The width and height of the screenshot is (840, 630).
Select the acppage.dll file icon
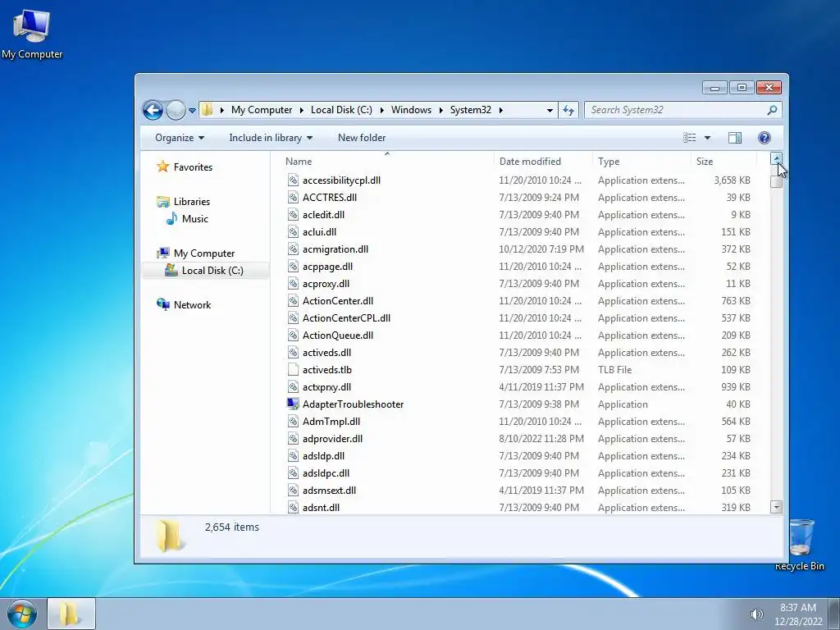[x=293, y=267]
